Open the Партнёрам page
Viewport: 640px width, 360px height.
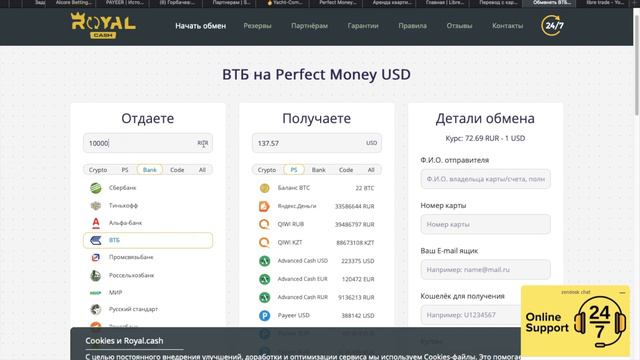(x=309, y=26)
